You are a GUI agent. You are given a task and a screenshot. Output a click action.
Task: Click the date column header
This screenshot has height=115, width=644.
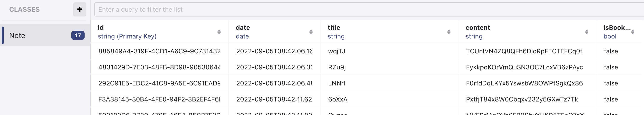click(x=274, y=32)
